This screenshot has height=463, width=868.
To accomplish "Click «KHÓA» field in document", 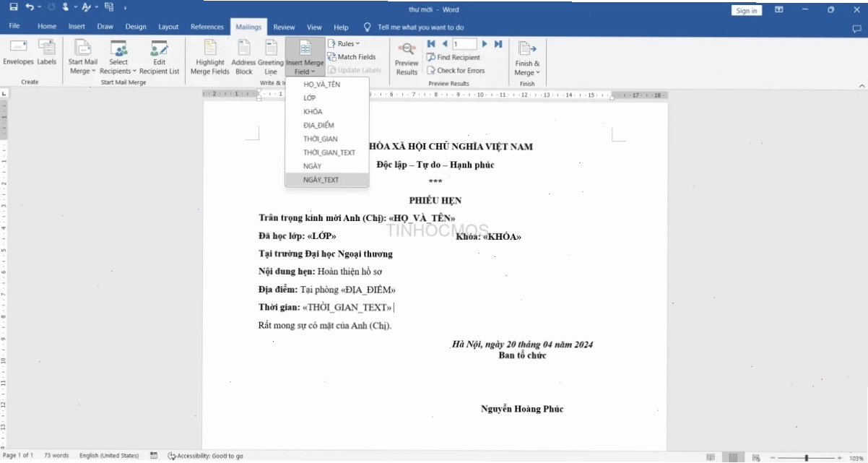I will (x=502, y=236).
